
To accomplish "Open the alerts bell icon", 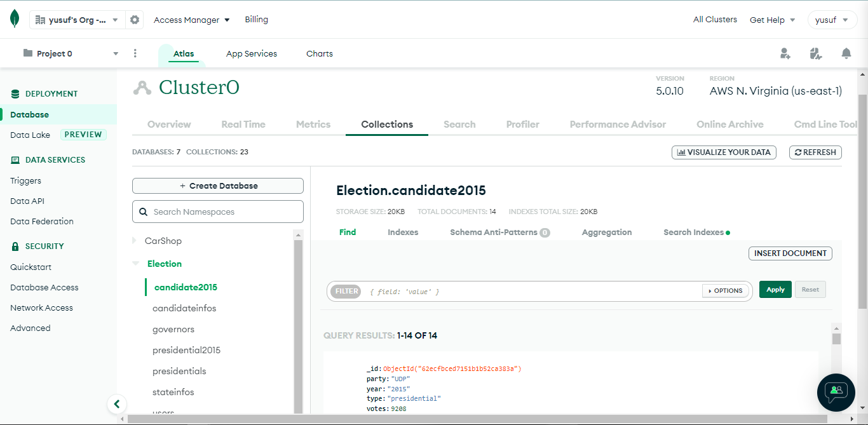I will [x=846, y=53].
